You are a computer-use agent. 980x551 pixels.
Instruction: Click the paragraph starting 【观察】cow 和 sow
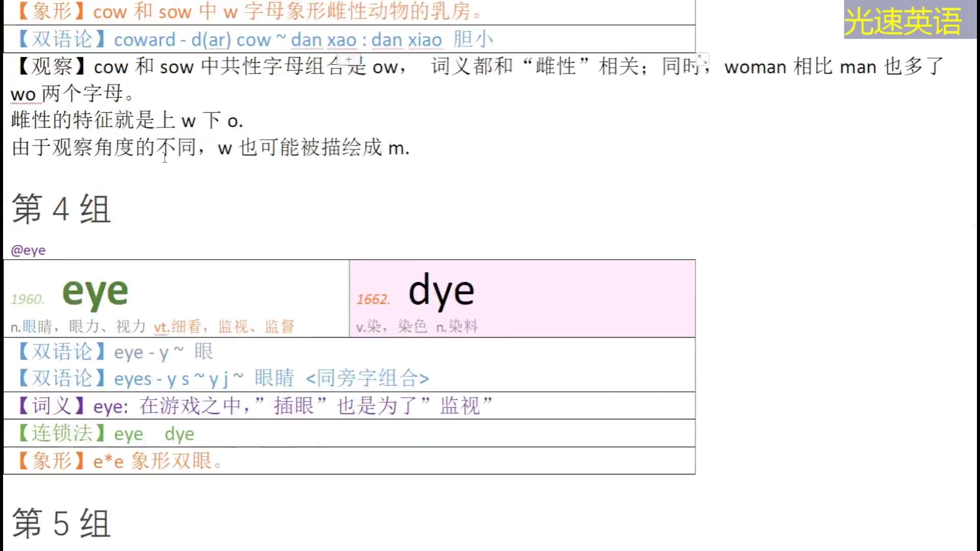pos(477,80)
